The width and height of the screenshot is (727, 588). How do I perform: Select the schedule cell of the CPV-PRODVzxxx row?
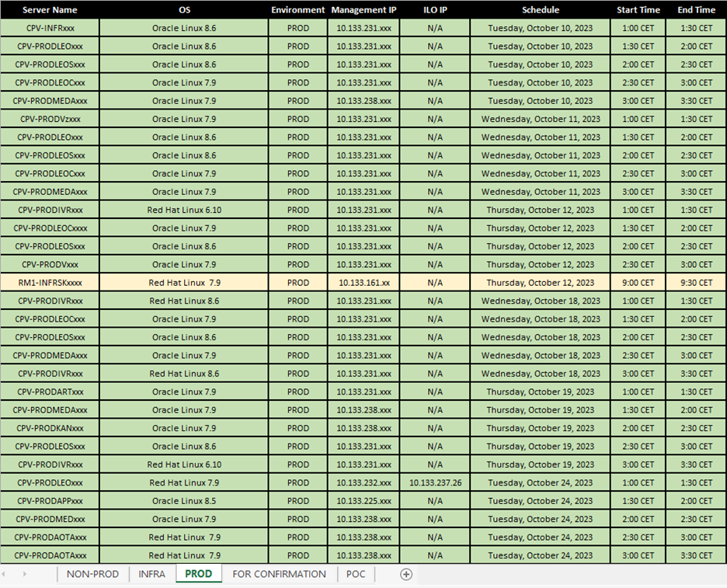point(540,119)
